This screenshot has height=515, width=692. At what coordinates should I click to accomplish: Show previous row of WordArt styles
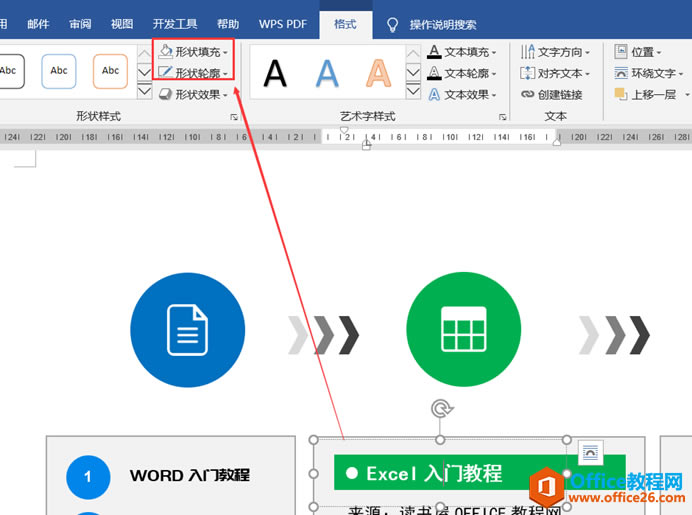pyautogui.click(x=413, y=53)
